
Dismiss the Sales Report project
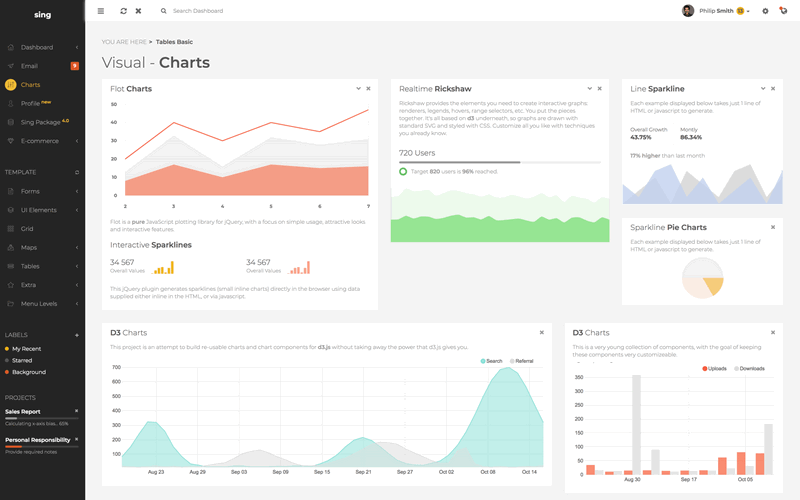[77, 411]
